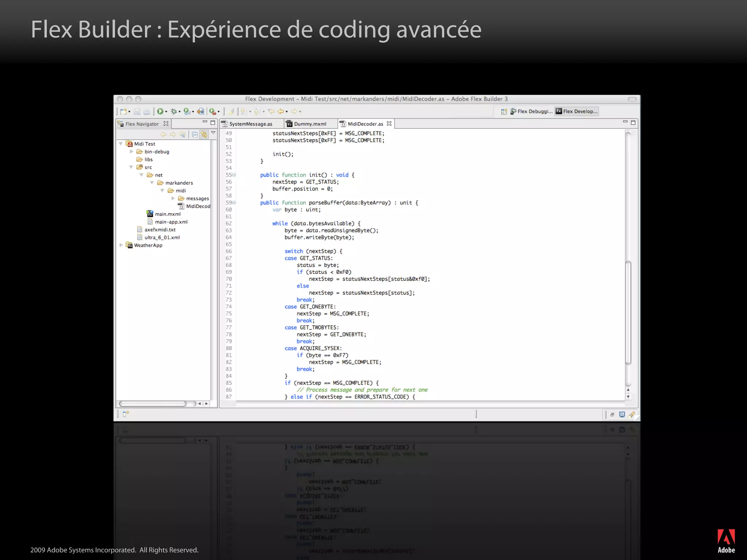
Task: Close the Flex Navigator view
Action: 166,124
